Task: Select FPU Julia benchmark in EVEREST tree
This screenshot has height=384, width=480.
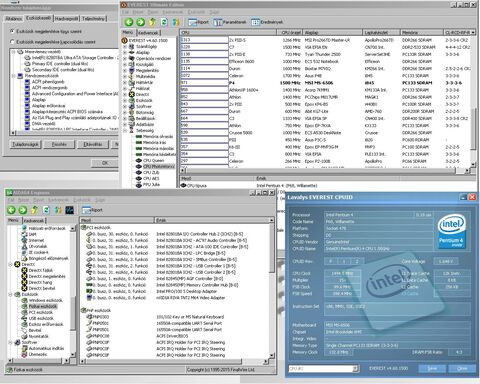Action: coord(151,184)
